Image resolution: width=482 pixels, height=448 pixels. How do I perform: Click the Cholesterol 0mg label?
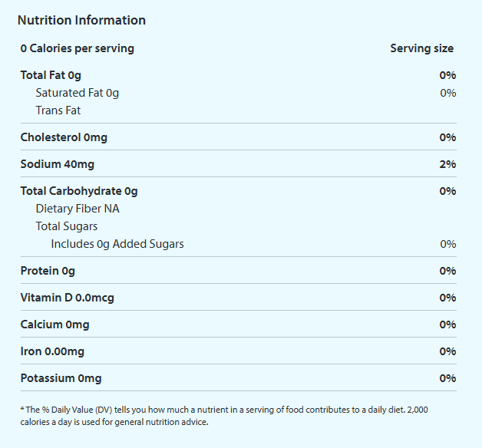(64, 137)
